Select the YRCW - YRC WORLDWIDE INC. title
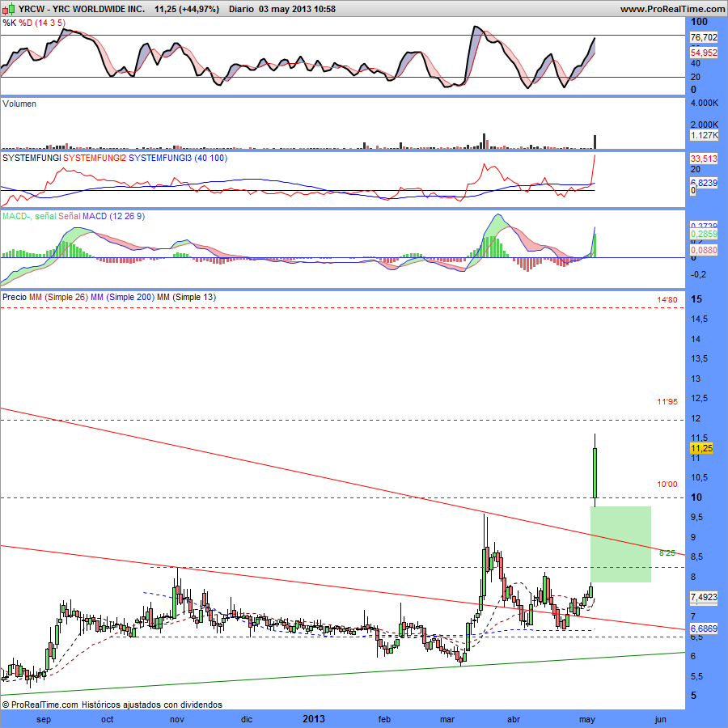This screenshot has height=728, width=728. (x=82, y=9)
